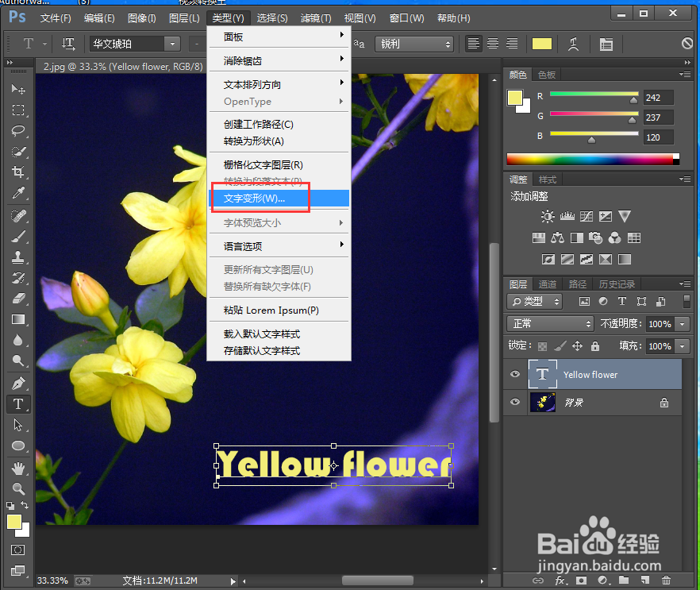This screenshot has width=700, height=590.
Task: Choose 粘贴 Lorem Ipsum(P)
Action: [x=280, y=310]
